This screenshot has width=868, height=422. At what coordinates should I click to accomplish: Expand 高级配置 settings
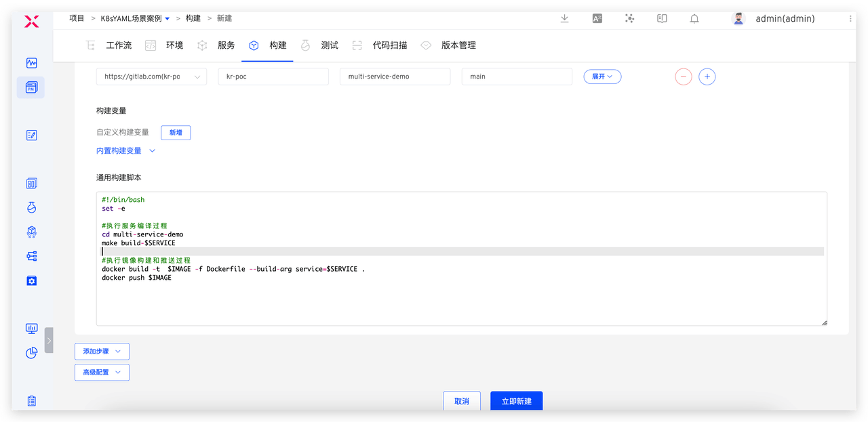point(102,372)
